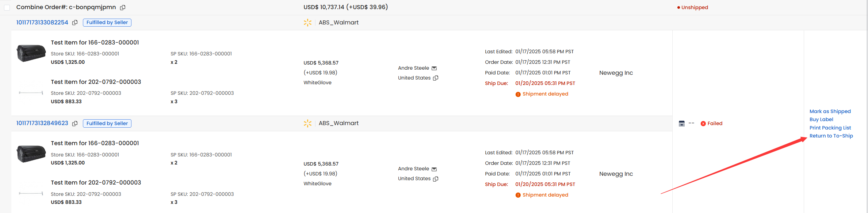Click the shipping label icon beside Failed
The width and height of the screenshot is (868, 213).
coord(682,124)
